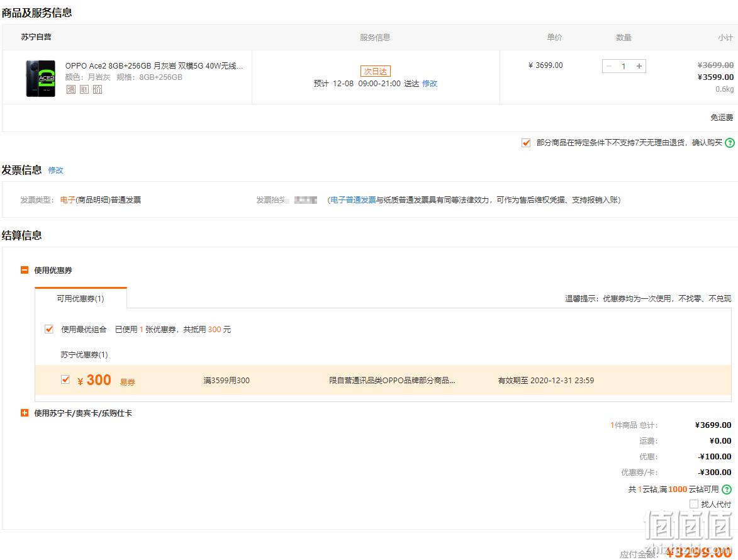Screen dimensions: 738x560
Task: Click the quantity input field showing 1
Action: pyautogui.click(x=623, y=66)
